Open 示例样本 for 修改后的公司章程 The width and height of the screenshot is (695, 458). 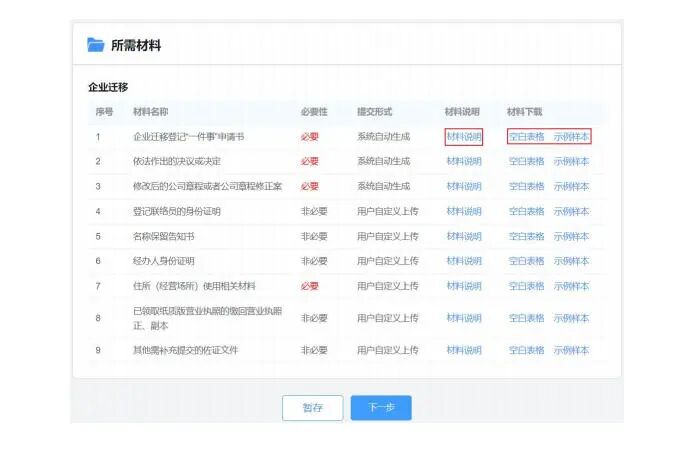[571, 186]
